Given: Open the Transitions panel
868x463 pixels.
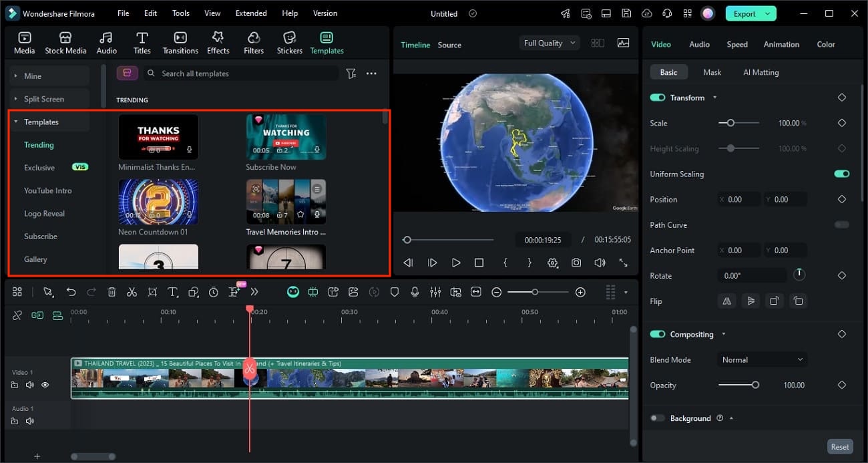Looking at the screenshot, I should pyautogui.click(x=180, y=41).
